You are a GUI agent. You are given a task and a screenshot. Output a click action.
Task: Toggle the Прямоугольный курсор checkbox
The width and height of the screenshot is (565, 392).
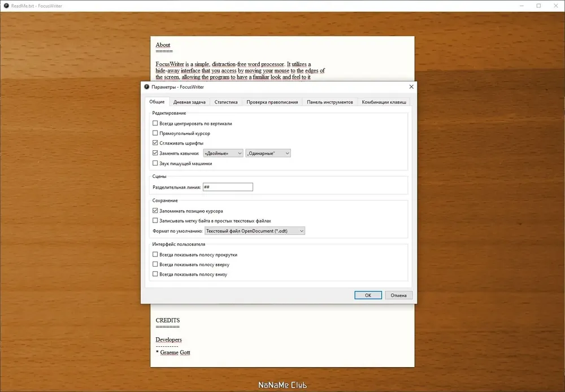[x=155, y=133]
